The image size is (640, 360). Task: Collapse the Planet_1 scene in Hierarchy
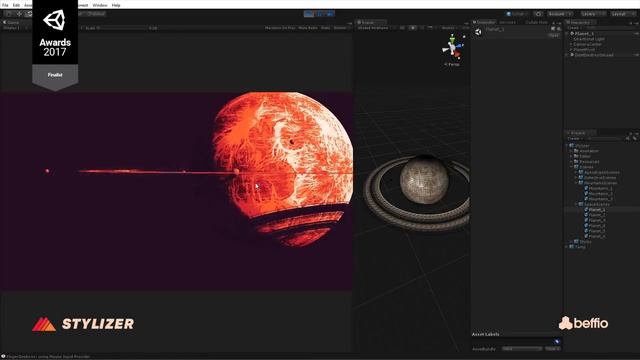click(x=567, y=33)
